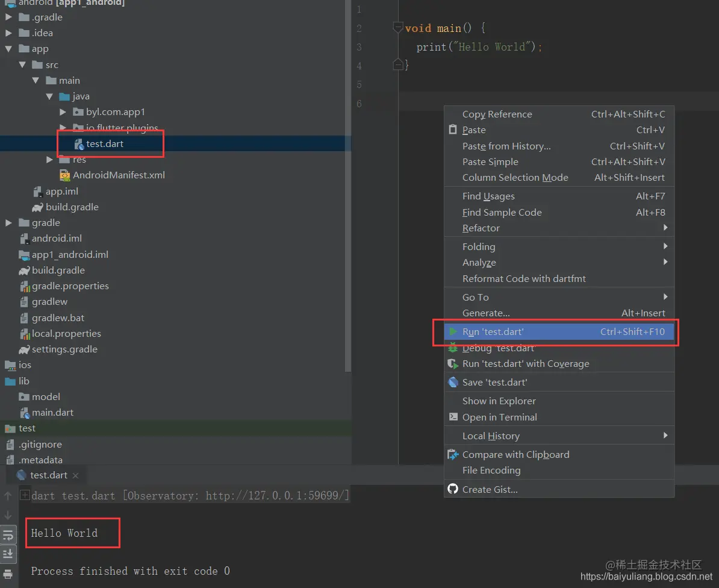This screenshot has height=588, width=719.
Task: Click the up arrow in run console
Action: pos(8,495)
